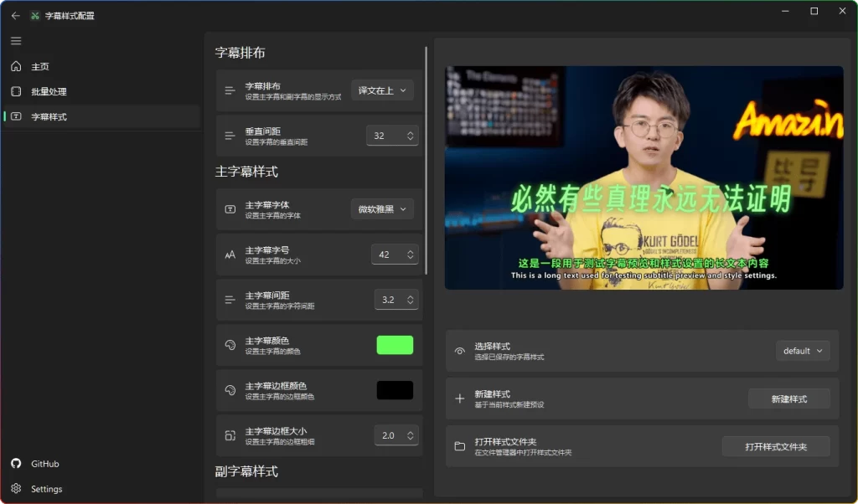Open the navigation hamburger menu

[15, 40]
